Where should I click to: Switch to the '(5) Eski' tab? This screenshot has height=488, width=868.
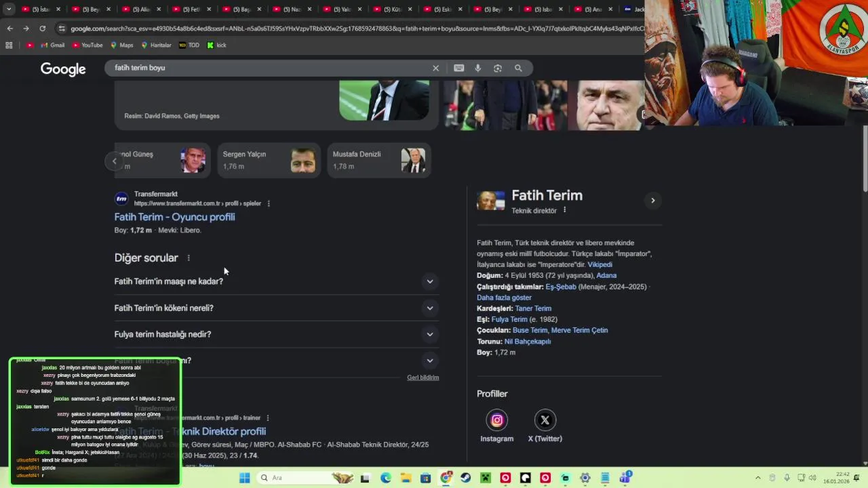coord(442,9)
